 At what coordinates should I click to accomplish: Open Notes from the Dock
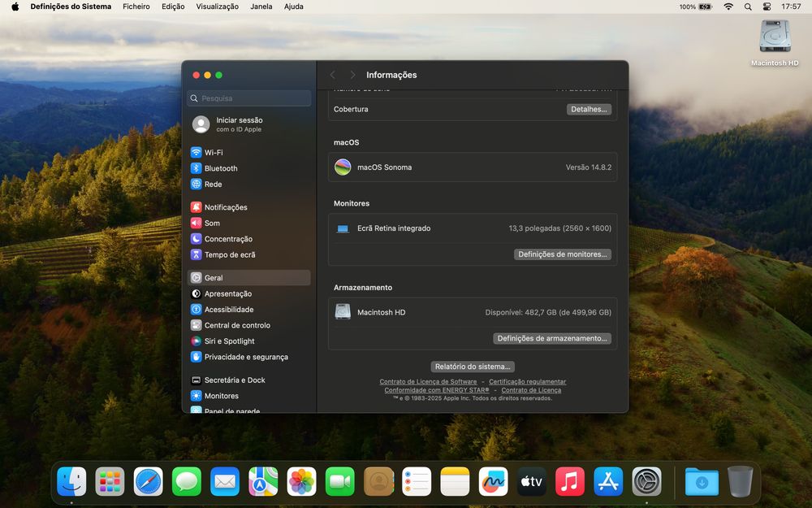point(456,481)
